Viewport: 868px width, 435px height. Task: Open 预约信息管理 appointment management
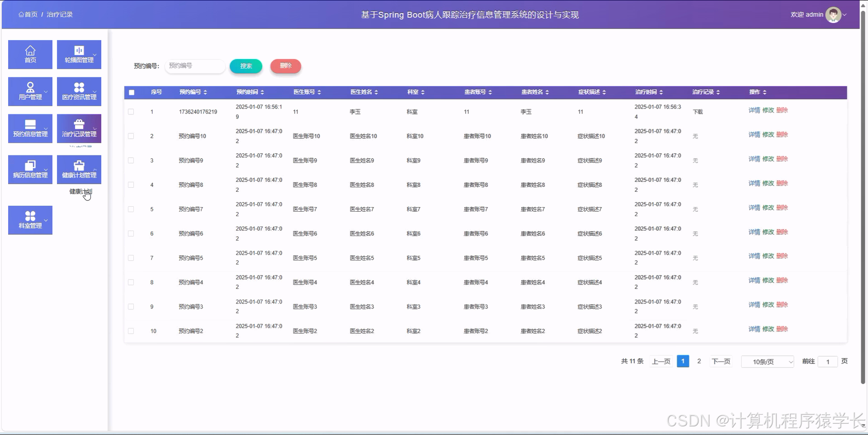point(30,128)
